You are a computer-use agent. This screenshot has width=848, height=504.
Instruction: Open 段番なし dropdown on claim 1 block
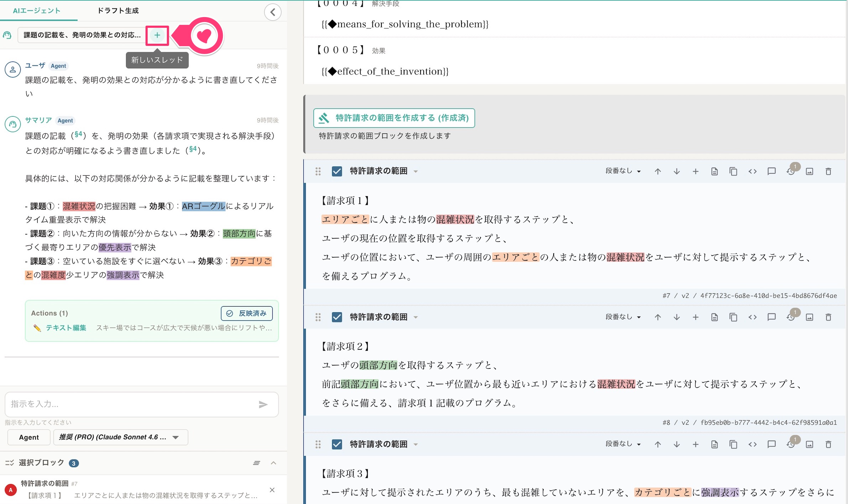[x=623, y=171]
